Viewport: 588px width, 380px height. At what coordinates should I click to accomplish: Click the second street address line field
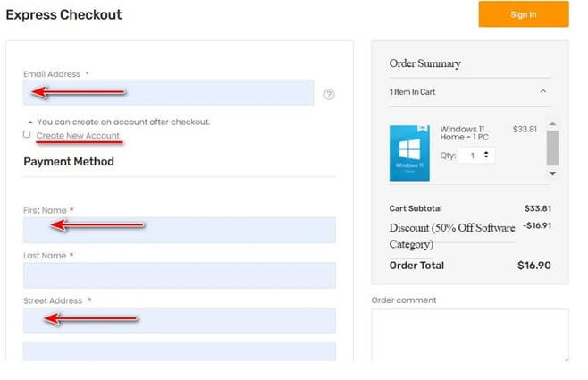tap(179, 351)
